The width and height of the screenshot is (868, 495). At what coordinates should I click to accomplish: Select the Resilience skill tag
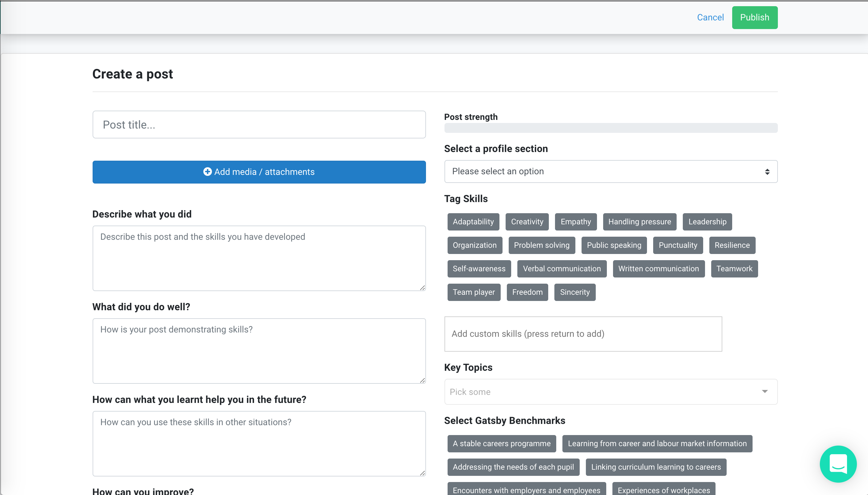[x=732, y=245]
